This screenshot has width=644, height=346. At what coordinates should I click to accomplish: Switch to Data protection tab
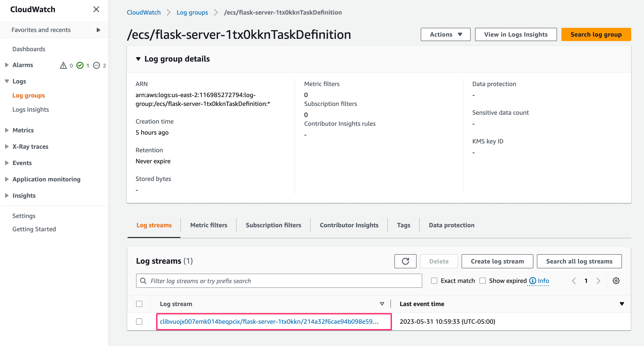(451, 225)
